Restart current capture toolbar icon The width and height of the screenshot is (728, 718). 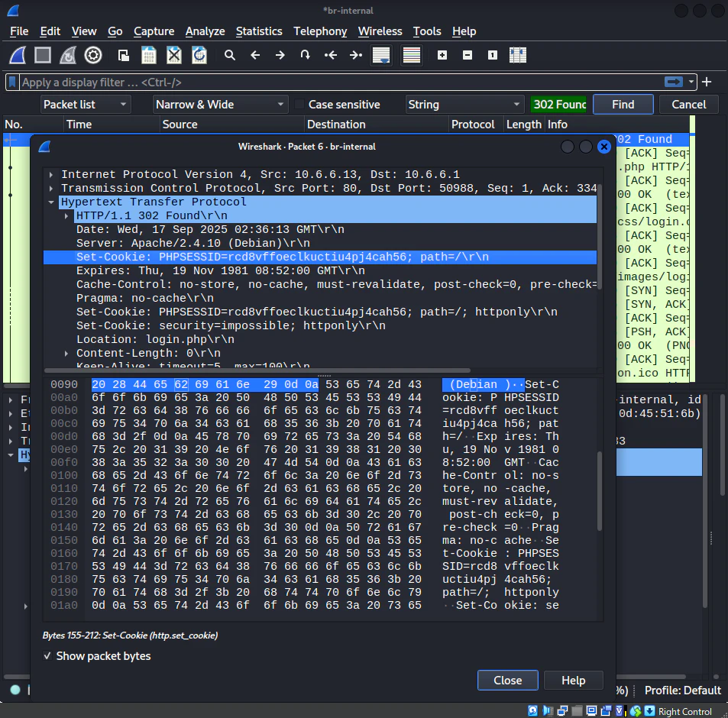coord(68,55)
